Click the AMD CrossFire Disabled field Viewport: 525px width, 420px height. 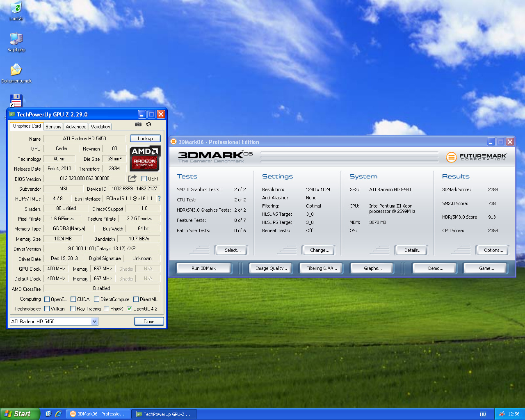point(102,288)
